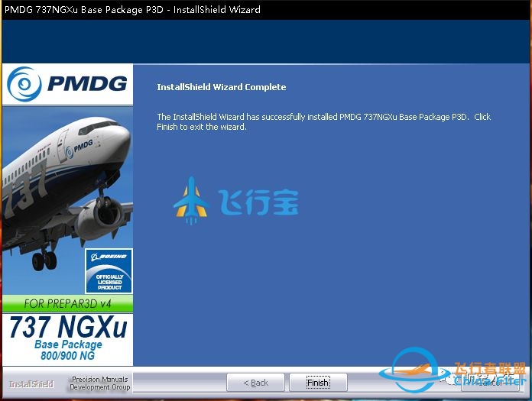Click the InstallShield brand label
Screen dimensions: 532x401
click(x=31, y=384)
